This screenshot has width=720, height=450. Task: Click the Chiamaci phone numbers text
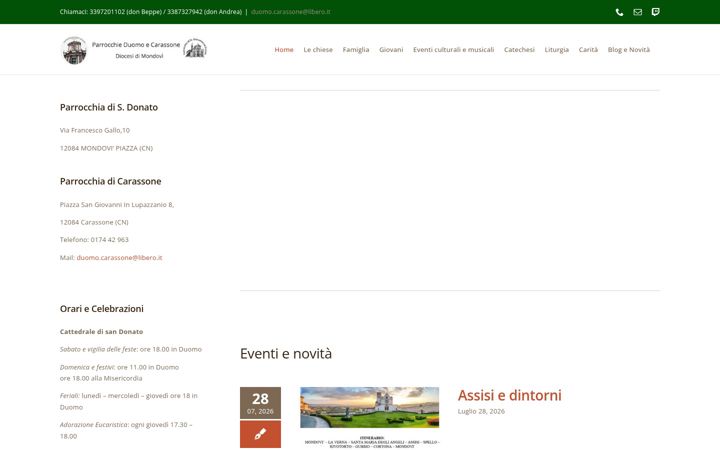point(151,12)
